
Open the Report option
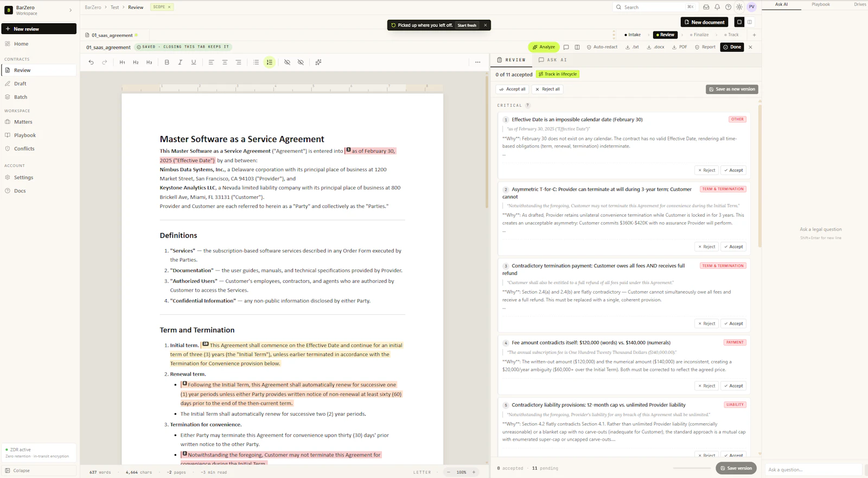click(x=705, y=47)
